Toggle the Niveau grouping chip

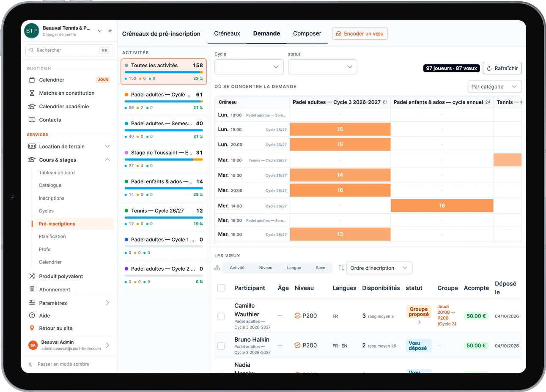(266, 268)
